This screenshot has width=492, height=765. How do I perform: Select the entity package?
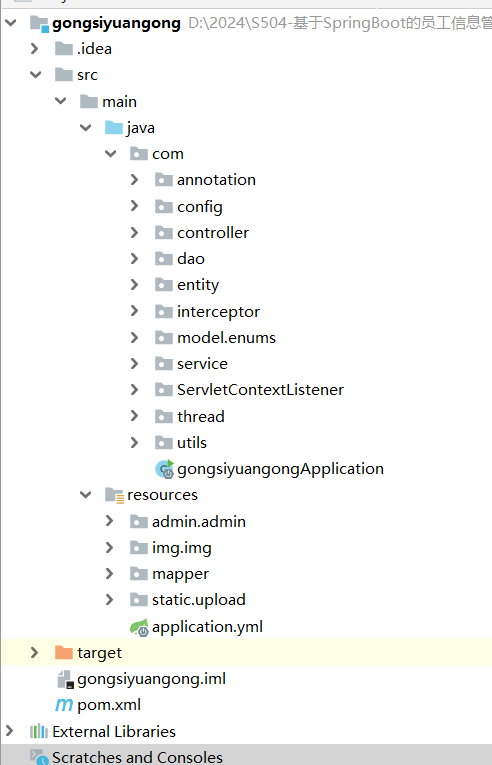198,285
